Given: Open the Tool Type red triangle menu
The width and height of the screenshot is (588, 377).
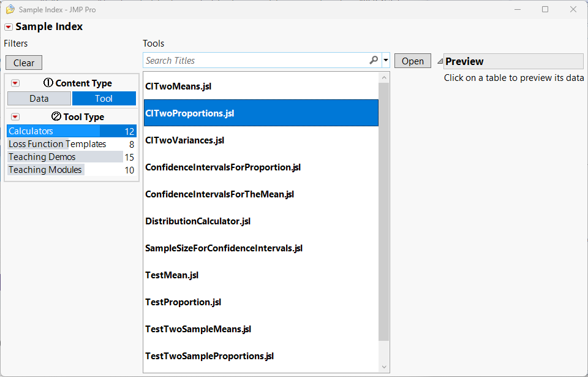Looking at the screenshot, I should pyautogui.click(x=15, y=117).
